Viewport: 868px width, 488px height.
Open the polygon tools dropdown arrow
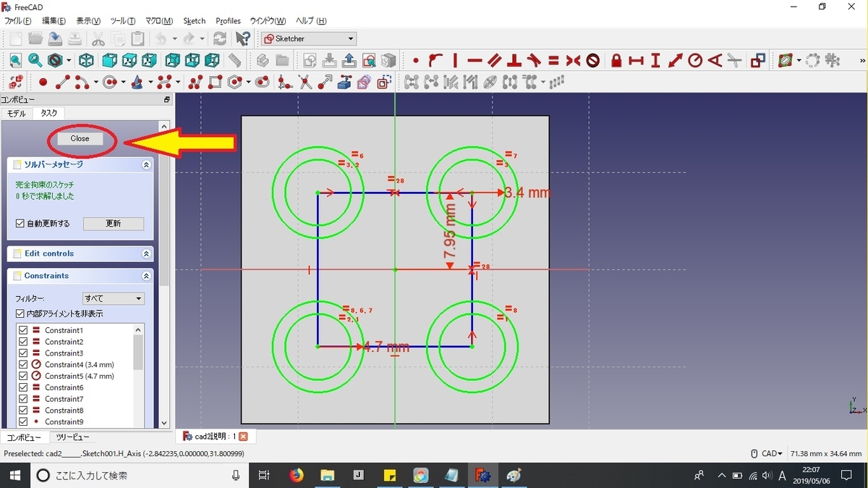(x=248, y=82)
